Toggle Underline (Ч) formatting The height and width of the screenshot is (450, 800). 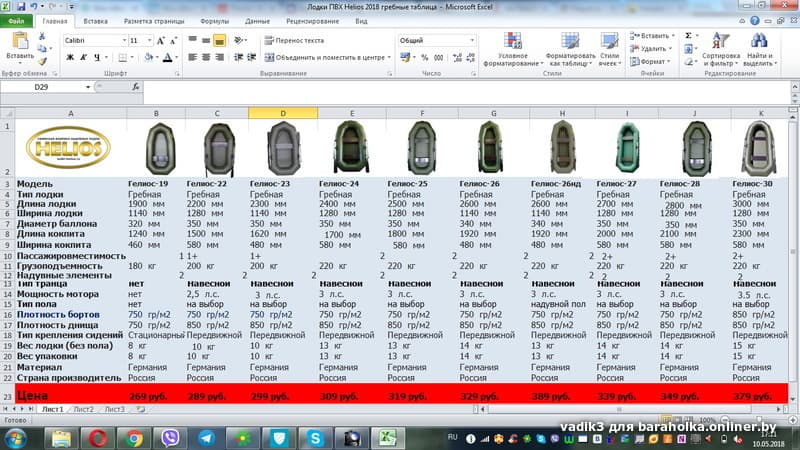pos(96,57)
